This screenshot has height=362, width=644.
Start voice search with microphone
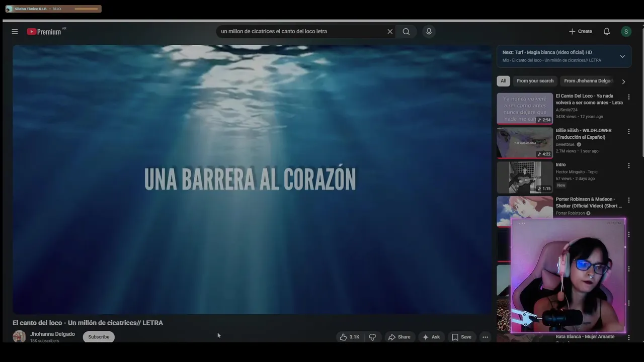coord(429,31)
